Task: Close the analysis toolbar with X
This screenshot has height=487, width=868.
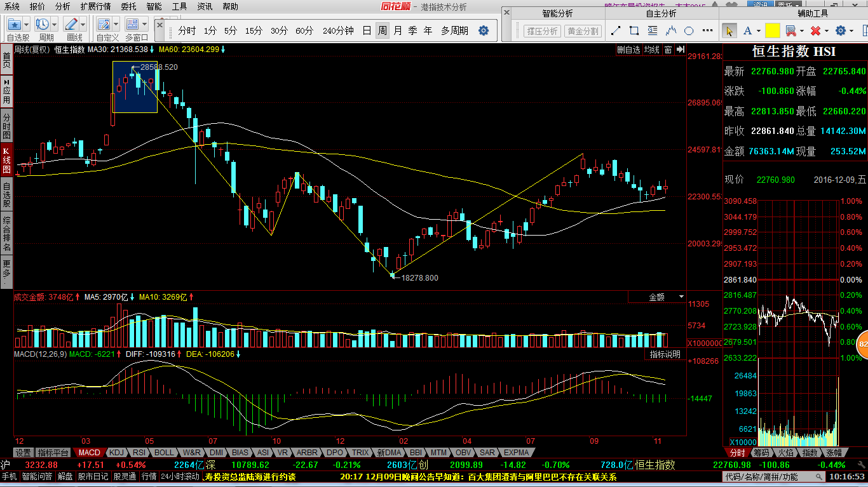Action: pyautogui.click(x=506, y=13)
